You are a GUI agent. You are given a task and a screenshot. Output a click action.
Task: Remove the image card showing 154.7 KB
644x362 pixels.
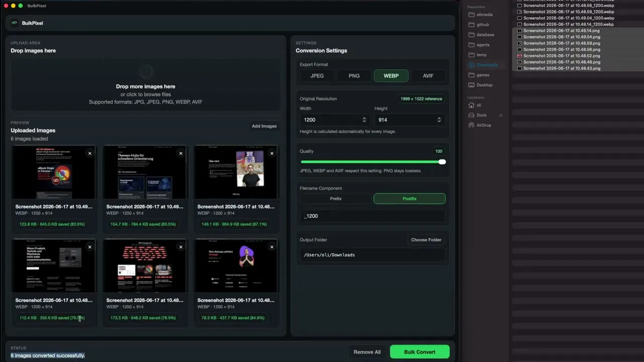pyautogui.click(x=181, y=153)
